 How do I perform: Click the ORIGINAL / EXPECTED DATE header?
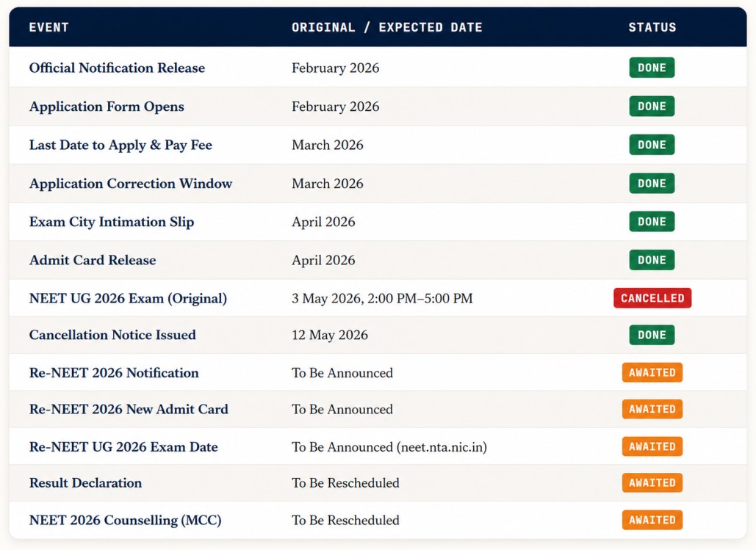coord(386,27)
